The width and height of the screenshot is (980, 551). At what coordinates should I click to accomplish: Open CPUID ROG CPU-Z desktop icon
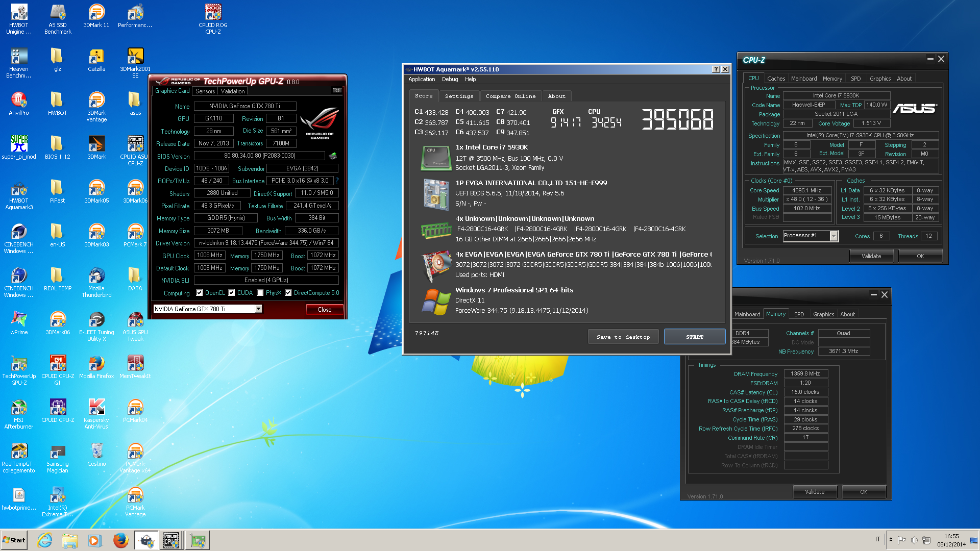(213, 18)
